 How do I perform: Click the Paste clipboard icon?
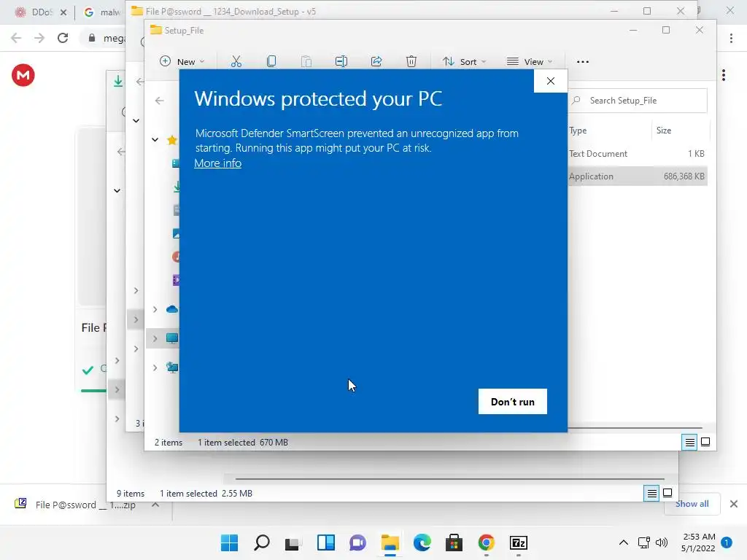click(306, 61)
